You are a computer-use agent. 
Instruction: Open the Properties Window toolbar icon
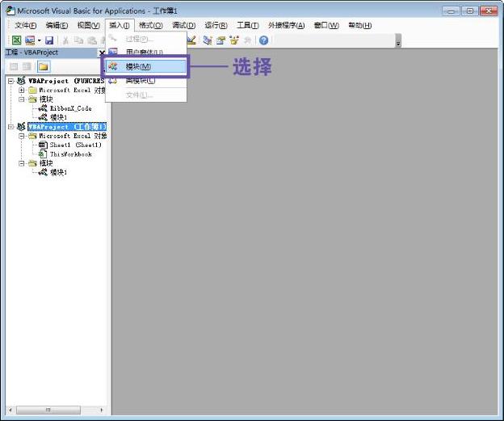click(x=220, y=40)
